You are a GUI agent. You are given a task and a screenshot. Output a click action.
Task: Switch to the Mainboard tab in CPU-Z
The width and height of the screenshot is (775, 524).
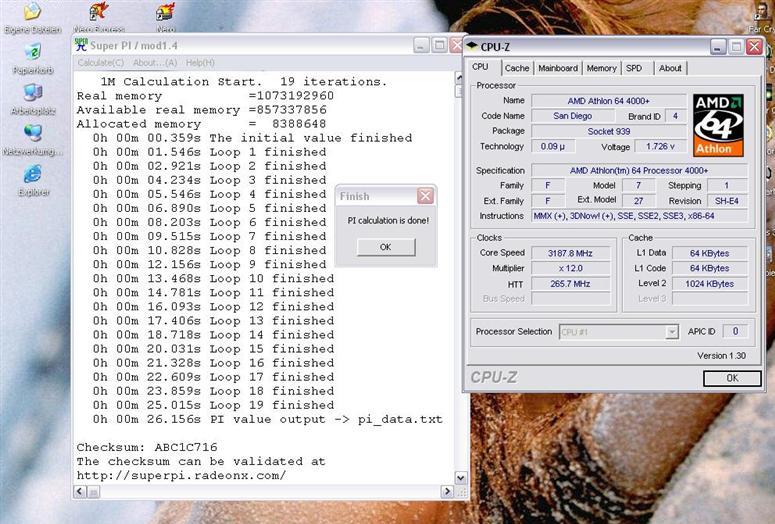click(558, 68)
